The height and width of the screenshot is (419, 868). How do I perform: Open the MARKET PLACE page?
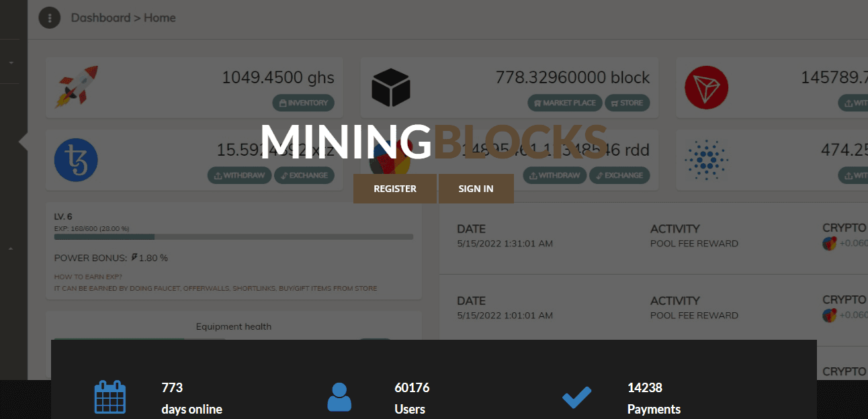[x=564, y=103]
